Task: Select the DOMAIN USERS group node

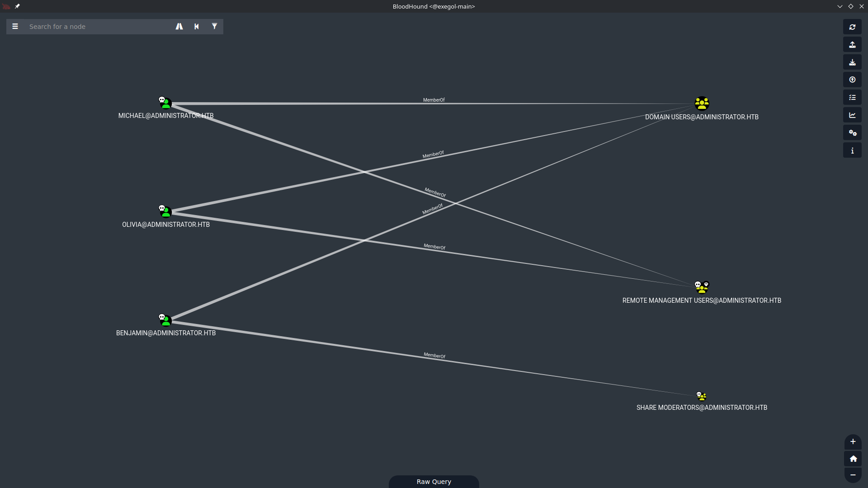Action: pyautogui.click(x=702, y=103)
